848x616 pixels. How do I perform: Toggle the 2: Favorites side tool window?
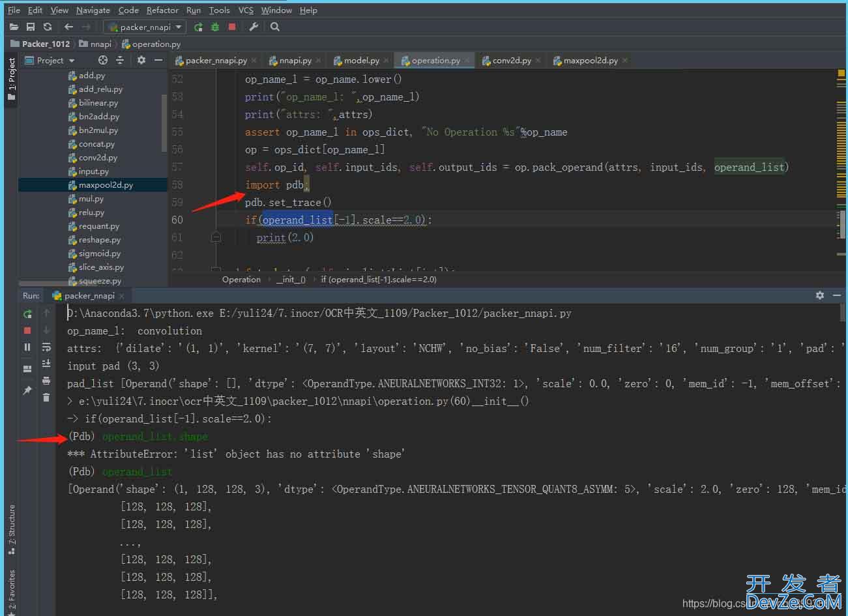click(x=11, y=592)
